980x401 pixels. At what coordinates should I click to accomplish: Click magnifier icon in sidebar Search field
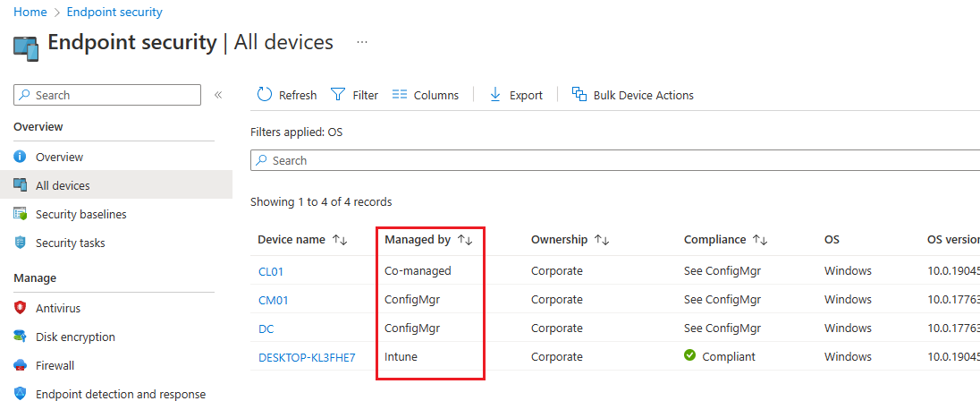(x=25, y=95)
